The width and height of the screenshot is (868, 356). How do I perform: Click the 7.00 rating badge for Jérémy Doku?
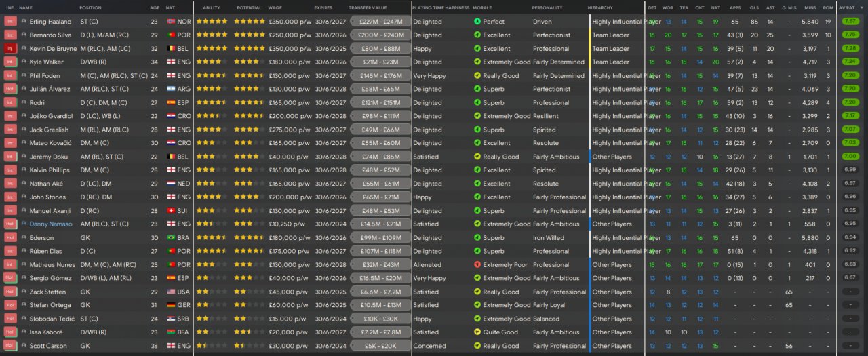pyautogui.click(x=849, y=157)
